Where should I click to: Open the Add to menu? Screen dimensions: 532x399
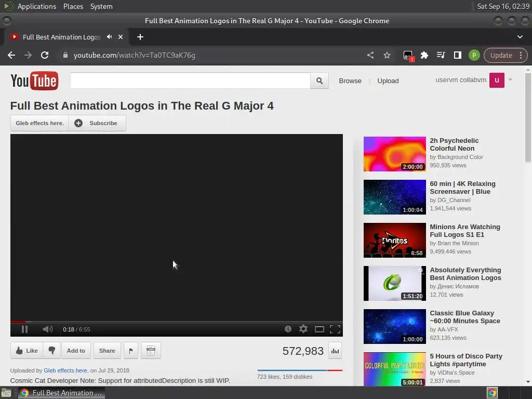click(x=76, y=351)
